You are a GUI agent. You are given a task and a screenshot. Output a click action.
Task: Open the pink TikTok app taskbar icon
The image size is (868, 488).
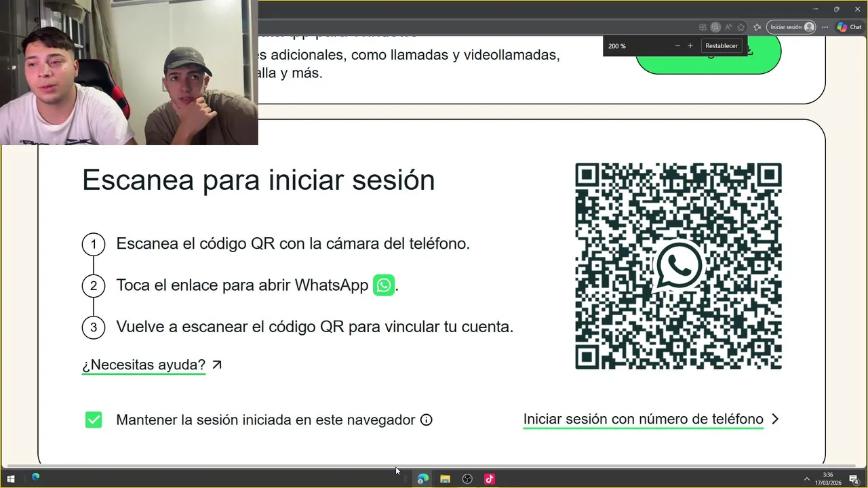tap(490, 479)
